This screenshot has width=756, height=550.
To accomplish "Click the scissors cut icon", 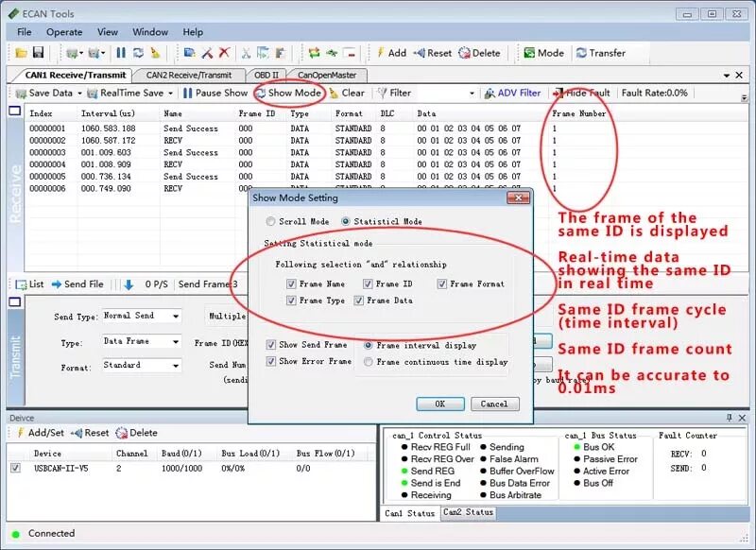I will tap(247, 53).
